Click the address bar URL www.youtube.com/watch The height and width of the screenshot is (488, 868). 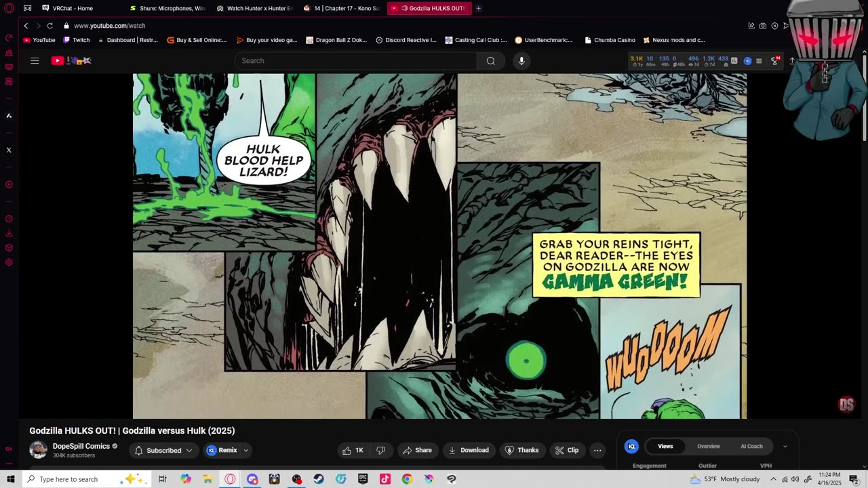click(x=109, y=26)
